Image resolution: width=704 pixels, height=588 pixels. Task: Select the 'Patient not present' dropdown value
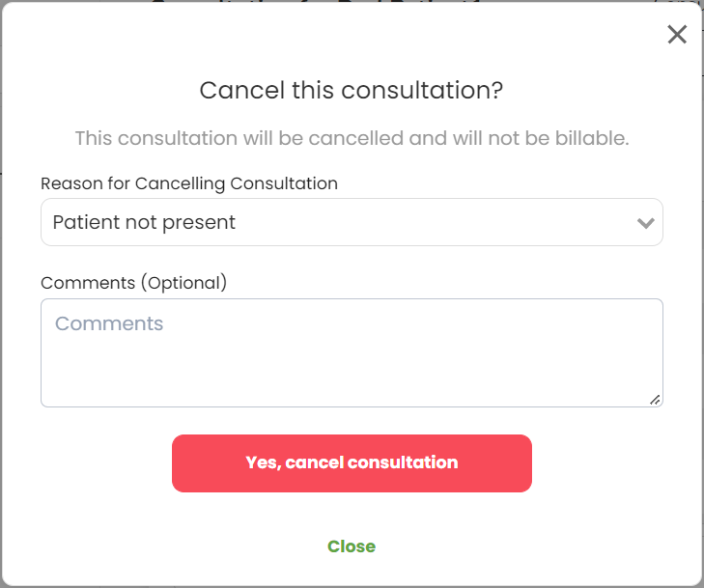pos(145,222)
